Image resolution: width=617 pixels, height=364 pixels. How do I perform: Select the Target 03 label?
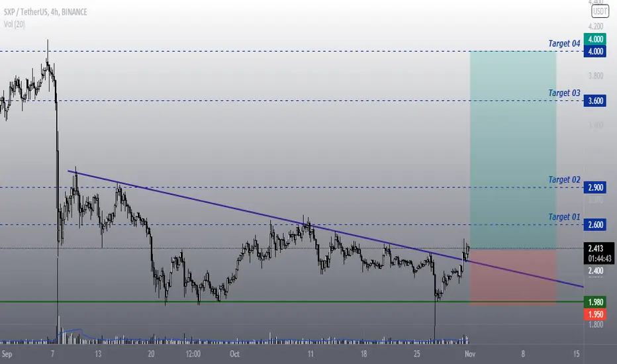coord(564,93)
